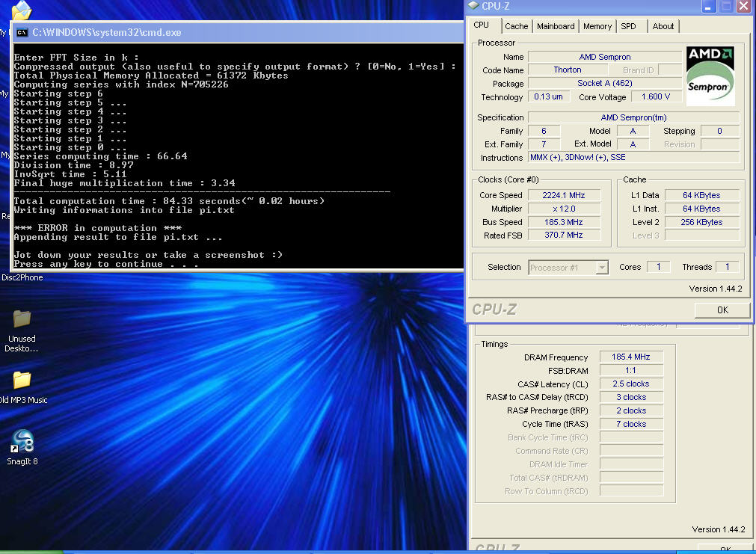The image size is (756, 554).
Task: Switch to the CPU tab
Action: (481, 25)
